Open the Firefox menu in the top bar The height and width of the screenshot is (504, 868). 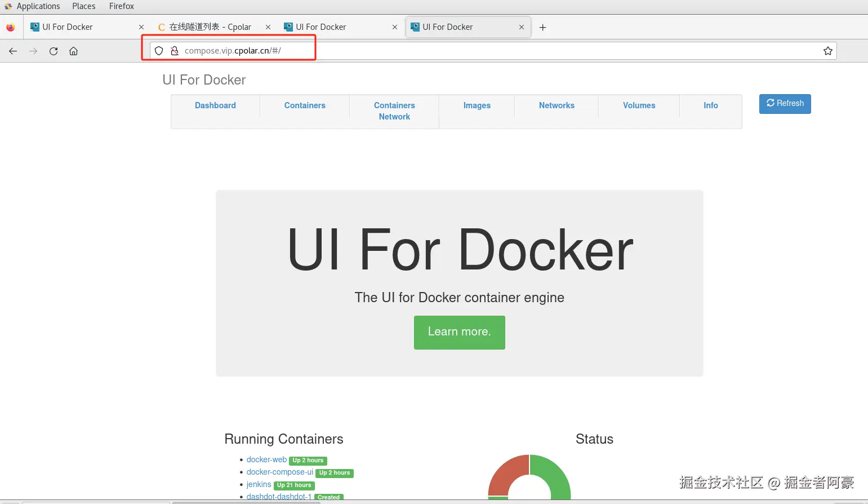[122, 6]
